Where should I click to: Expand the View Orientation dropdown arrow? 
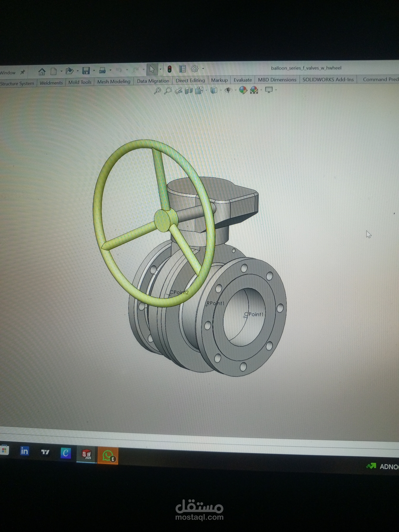point(206,91)
